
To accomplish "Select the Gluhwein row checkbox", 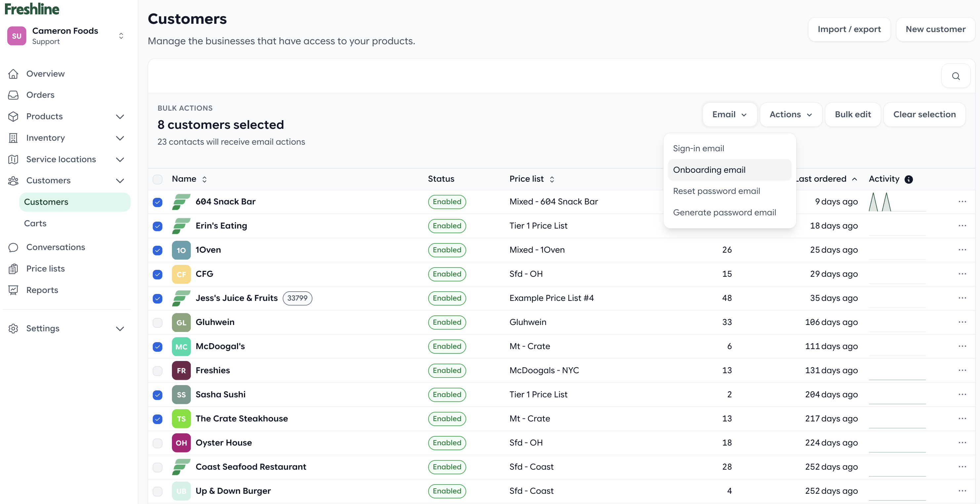I will click(x=157, y=322).
